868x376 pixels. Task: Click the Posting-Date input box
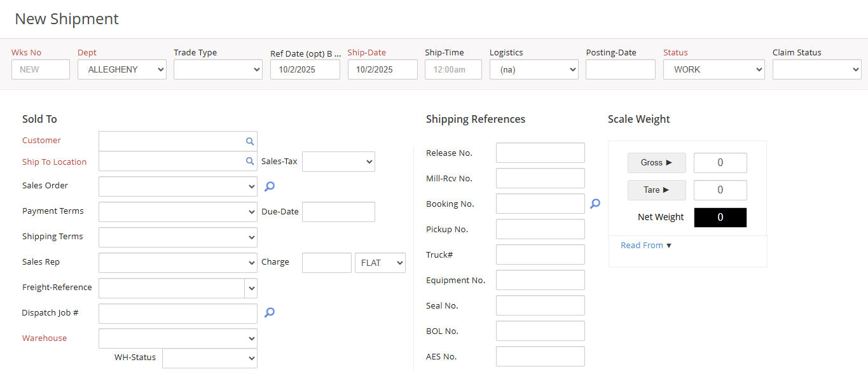click(x=620, y=69)
